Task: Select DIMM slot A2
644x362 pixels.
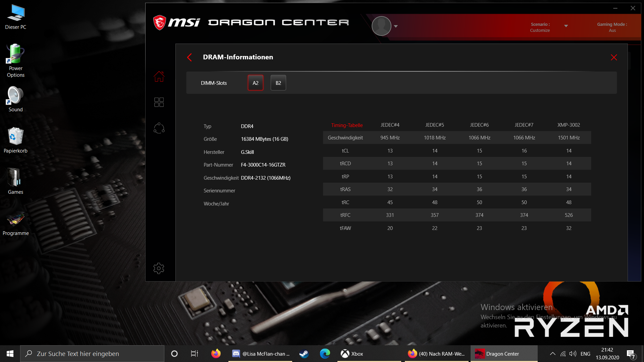Action: click(255, 83)
